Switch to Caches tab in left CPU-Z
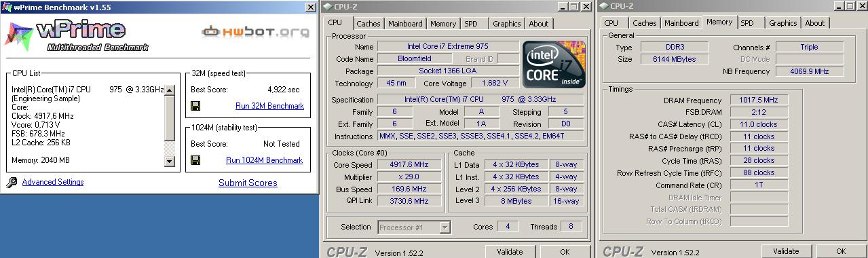The height and width of the screenshot is (258, 868). [x=369, y=24]
